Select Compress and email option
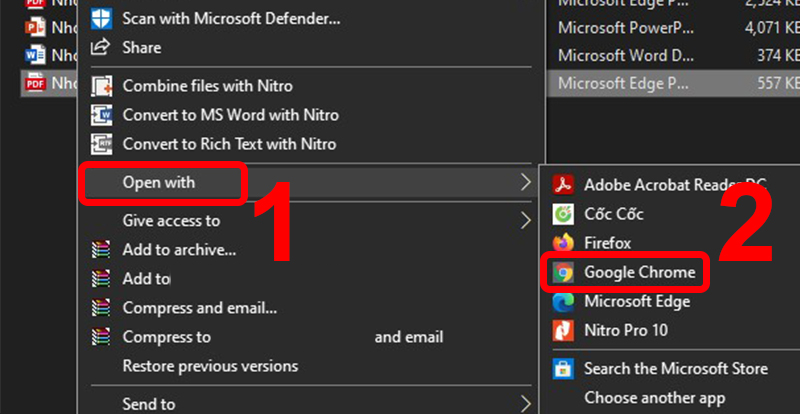This screenshot has height=414, width=800. pos(200,308)
